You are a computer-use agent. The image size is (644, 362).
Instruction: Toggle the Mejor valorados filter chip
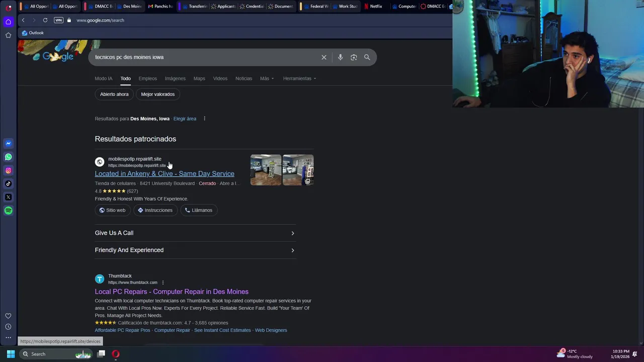tap(158, 94)
